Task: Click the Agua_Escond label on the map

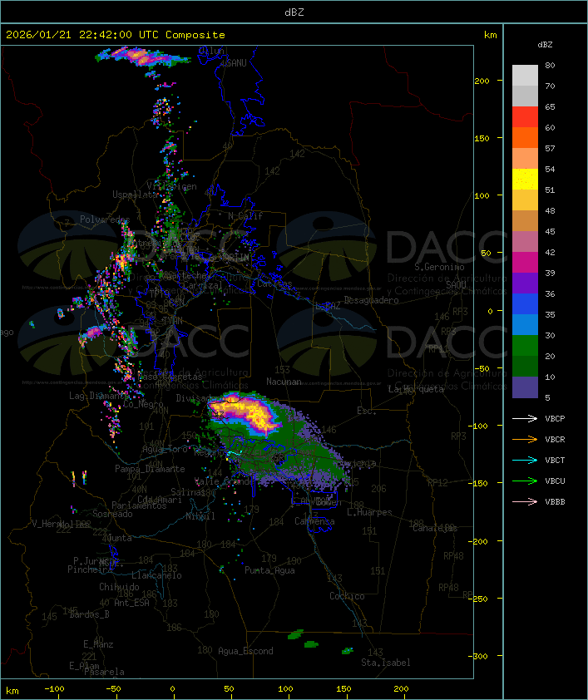Action: point(245,651)
